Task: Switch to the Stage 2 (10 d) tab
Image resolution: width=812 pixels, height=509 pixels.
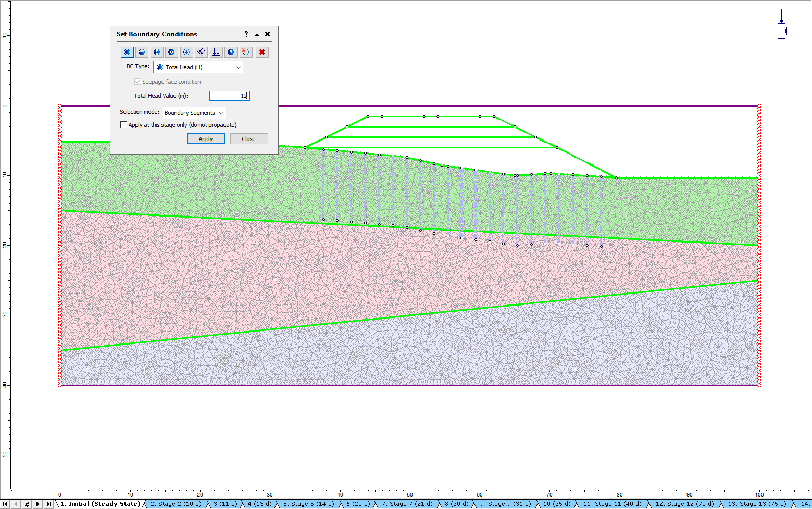Action: tap(176, 504)
